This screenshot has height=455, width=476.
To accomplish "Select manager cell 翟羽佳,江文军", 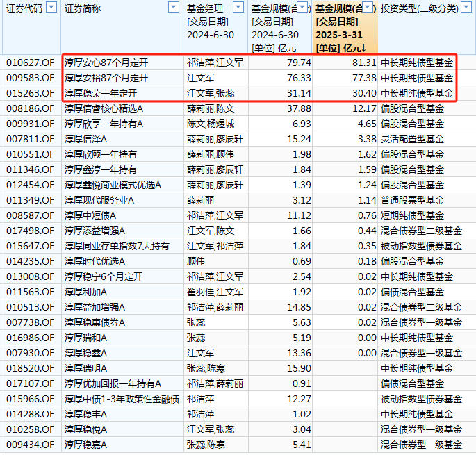I will [x=216, y=292].
